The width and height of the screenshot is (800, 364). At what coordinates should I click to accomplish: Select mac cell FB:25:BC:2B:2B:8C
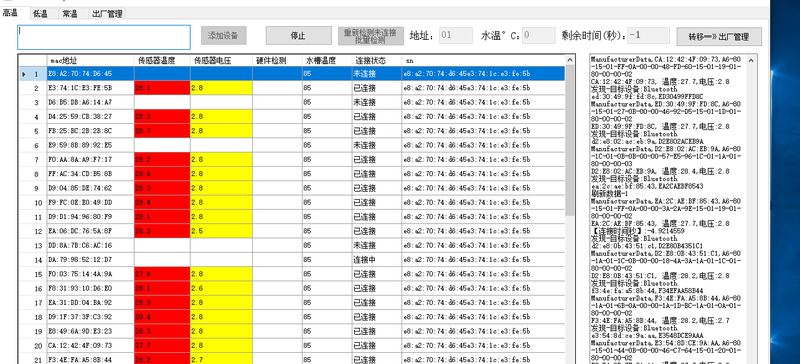click(90, 131)
